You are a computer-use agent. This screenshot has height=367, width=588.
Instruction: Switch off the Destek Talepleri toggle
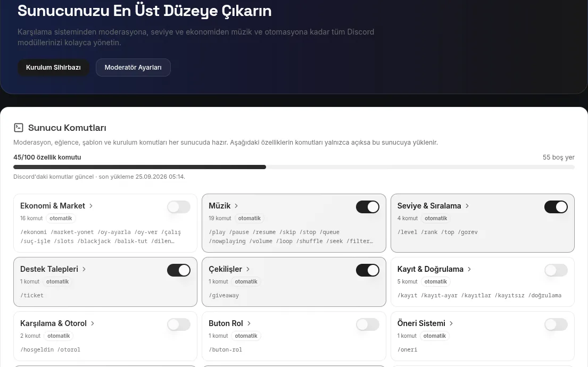pyautogui.click(x=179, y=270)
